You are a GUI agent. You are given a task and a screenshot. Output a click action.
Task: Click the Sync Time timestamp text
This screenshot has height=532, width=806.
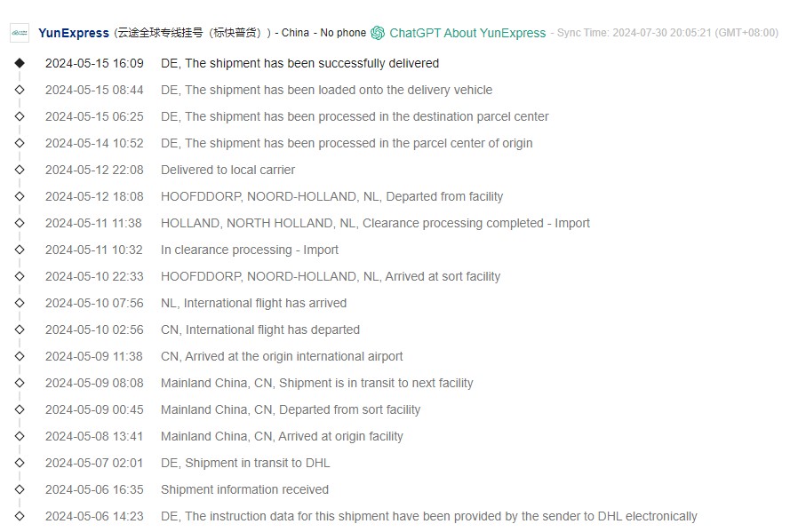(x=666, y=33)
